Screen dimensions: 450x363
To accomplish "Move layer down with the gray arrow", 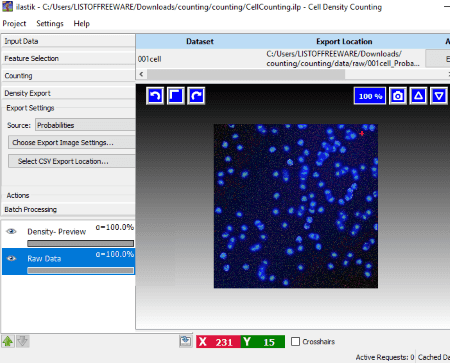I will click(x=23, y=341).
